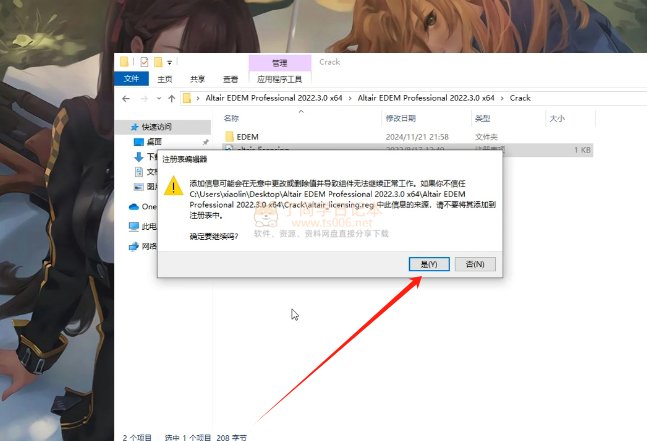Click the 2 个项目 status text
Viewport: 647px width, 441px height.
[137, 437]
